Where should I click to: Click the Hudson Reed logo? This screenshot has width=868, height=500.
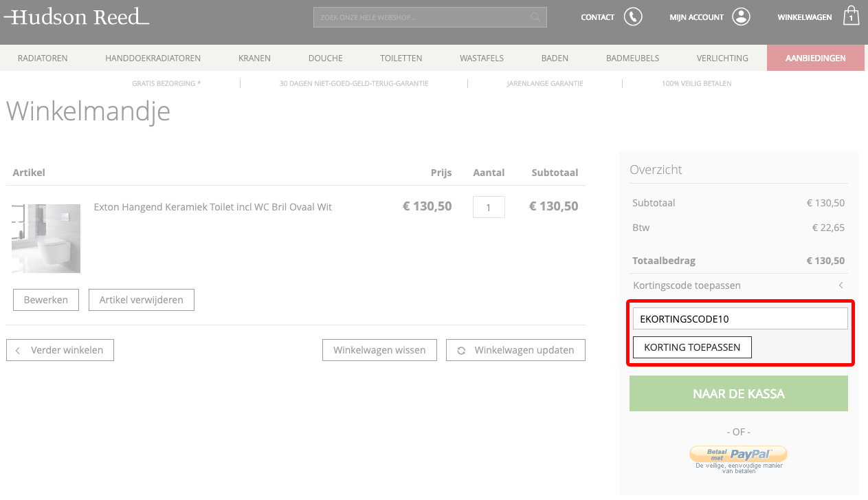tap(76, 17)
